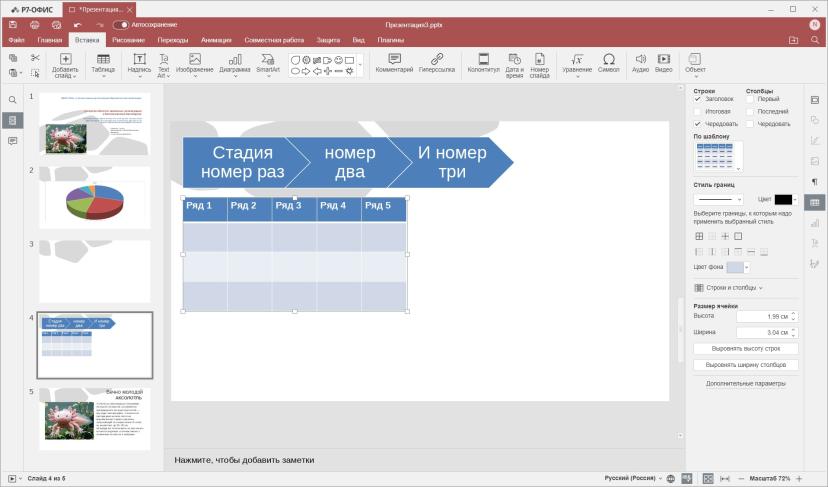This screenshot has height=487, width=828.
Task: Enable Первый first column checkbox
Action: point(750,99)
